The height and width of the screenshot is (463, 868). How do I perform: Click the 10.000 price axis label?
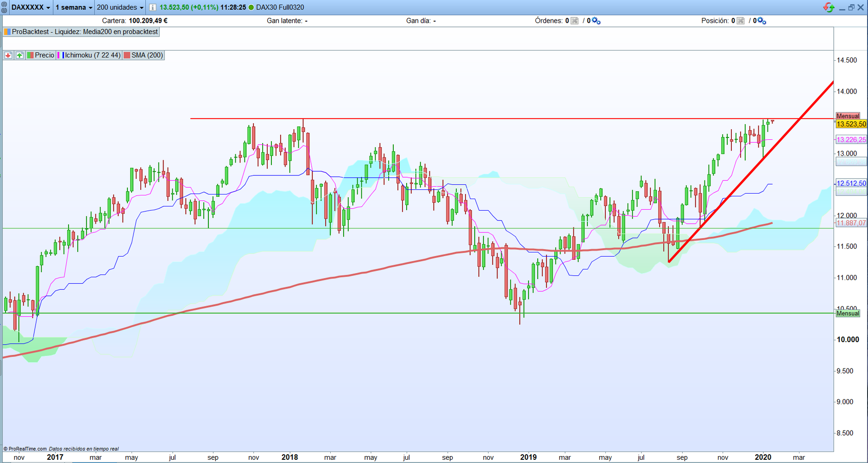tap(848, 340)
